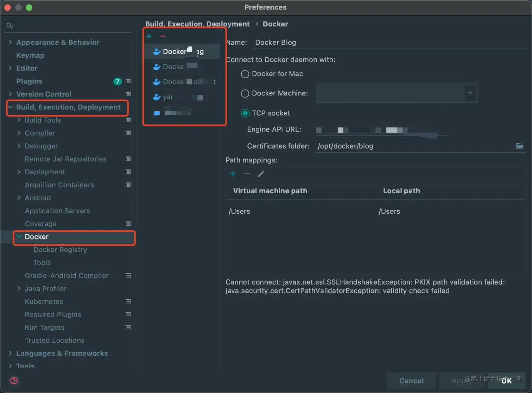Click the Plugins project-level settings icon
This screenshot has height=393, width=532.
(128, 81)
